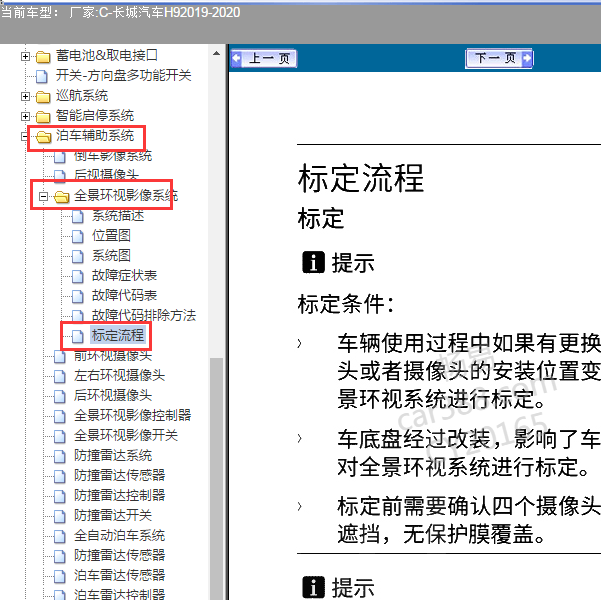Viewport: 601px width, 600px height.
Task: Click document icon beside 泊车雷达传感器
Action: coord(60,576)
